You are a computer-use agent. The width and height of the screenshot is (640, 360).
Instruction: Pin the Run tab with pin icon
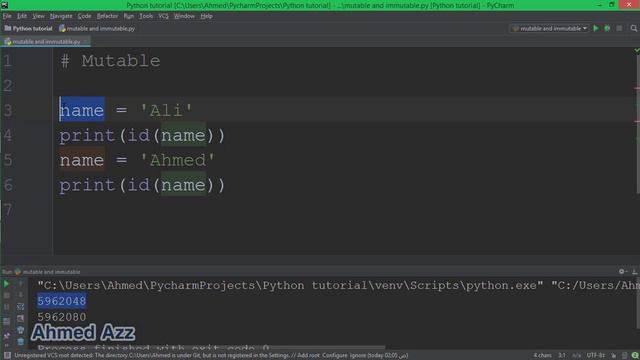coord(6,336)
